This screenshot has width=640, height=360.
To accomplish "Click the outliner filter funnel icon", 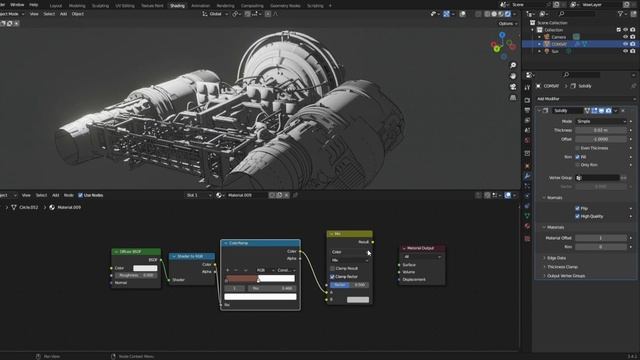I will coord(620,14).
